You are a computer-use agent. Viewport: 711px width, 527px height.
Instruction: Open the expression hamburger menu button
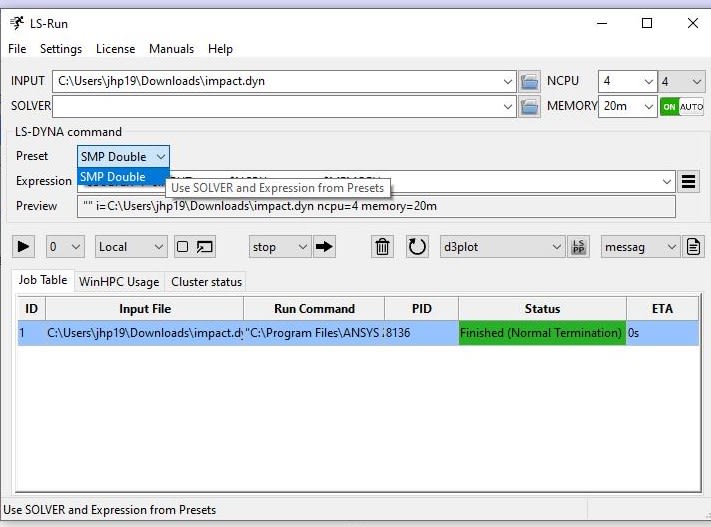688,181
